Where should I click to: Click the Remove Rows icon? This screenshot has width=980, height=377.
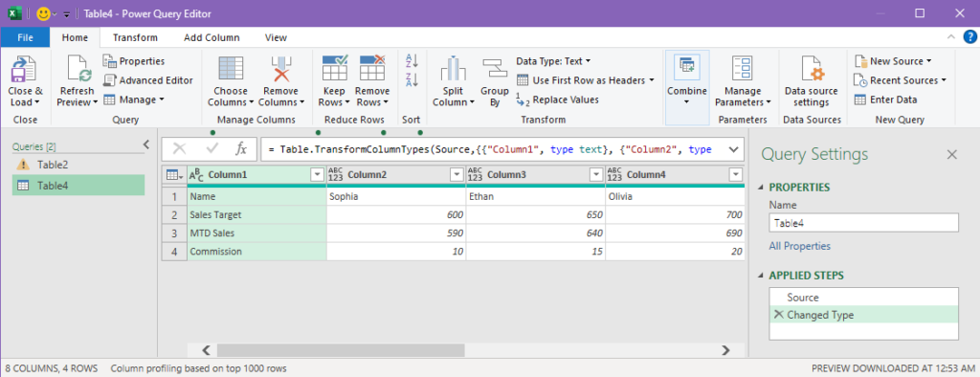(x=372, y=68)
